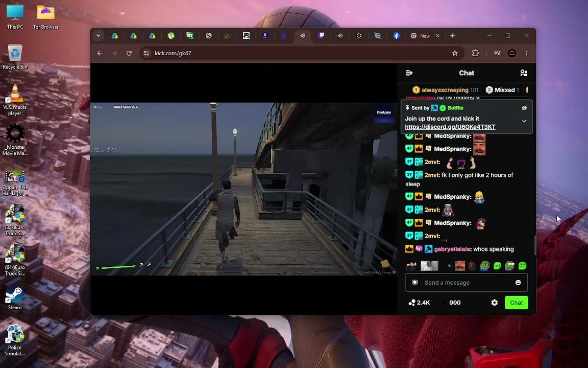Pick the last green smiley quick emote
588x368 pixels.
click(522, 266)
